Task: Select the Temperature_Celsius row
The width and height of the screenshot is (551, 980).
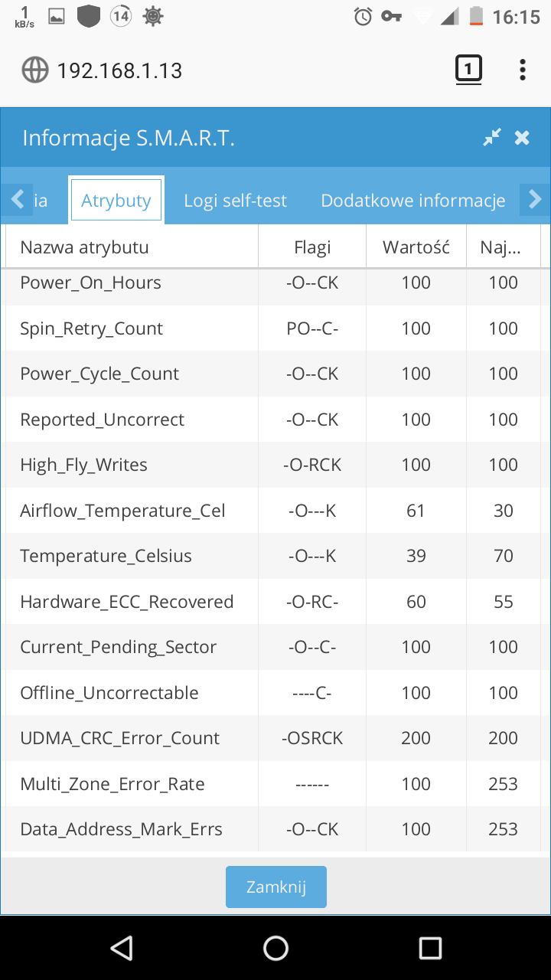Action: [x=275, y=556]
